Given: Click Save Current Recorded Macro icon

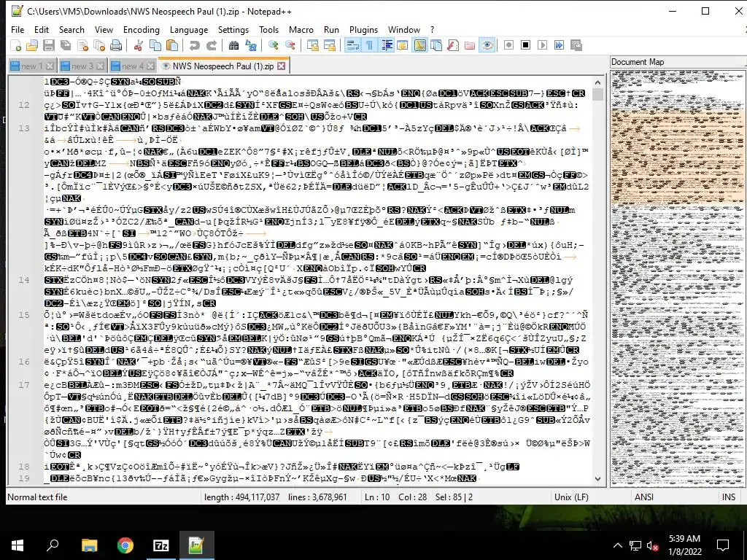Looking at the screenshot, I should pyautogui.click(x=576, y=45).
